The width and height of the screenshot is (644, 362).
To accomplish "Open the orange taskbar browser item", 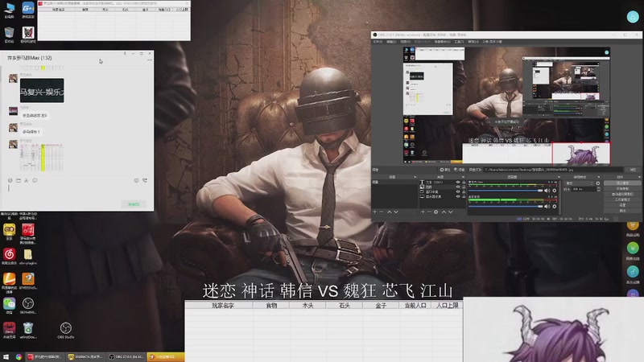I will (165, 357).
